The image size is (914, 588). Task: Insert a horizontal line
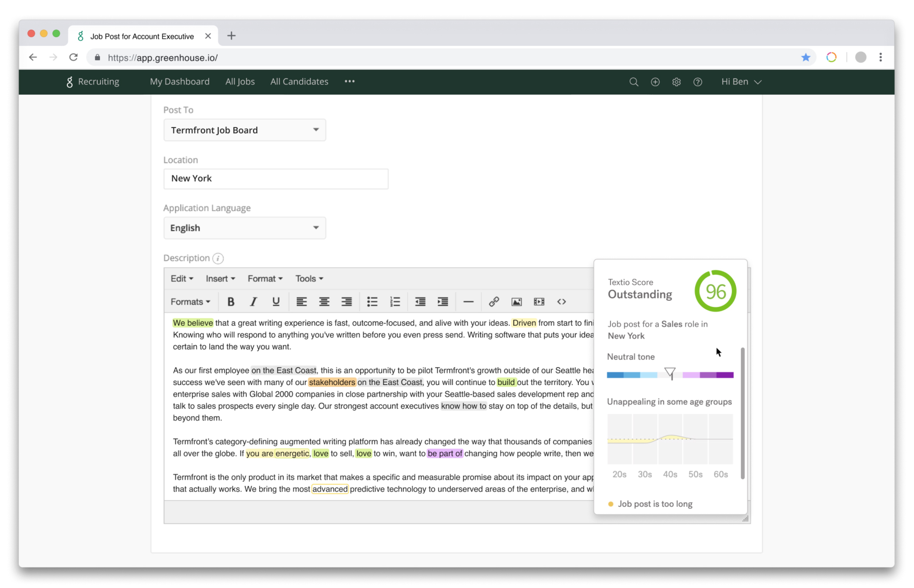(468, 301)
